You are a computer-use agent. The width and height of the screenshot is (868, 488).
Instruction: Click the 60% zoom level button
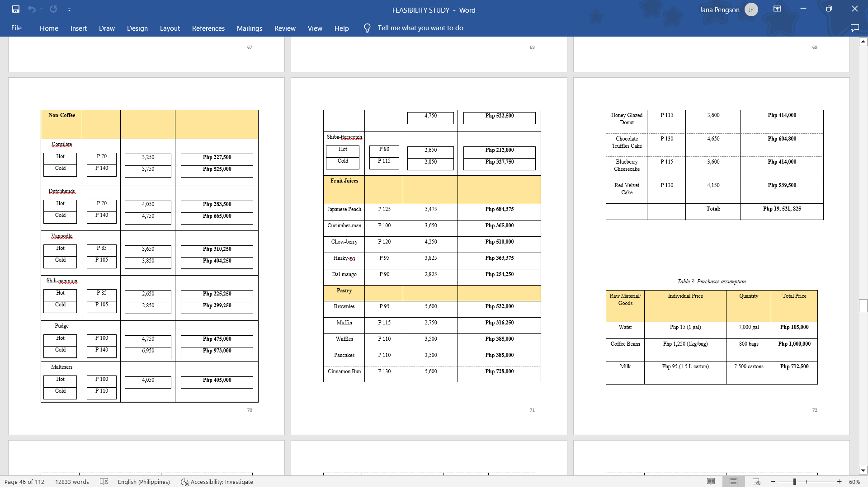[x=854, y=482]
